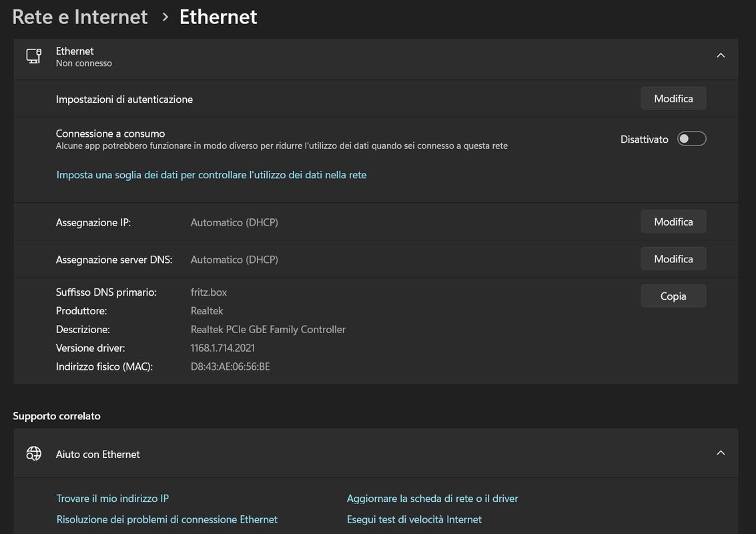Collapse the Ethernet details section chevron

point(721,56)
